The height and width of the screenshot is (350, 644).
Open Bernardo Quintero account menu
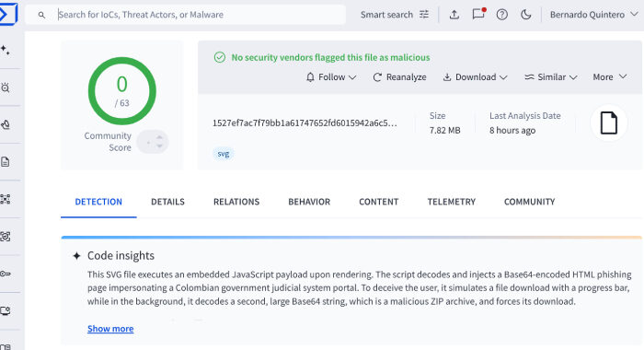click(x=594, y=15)
